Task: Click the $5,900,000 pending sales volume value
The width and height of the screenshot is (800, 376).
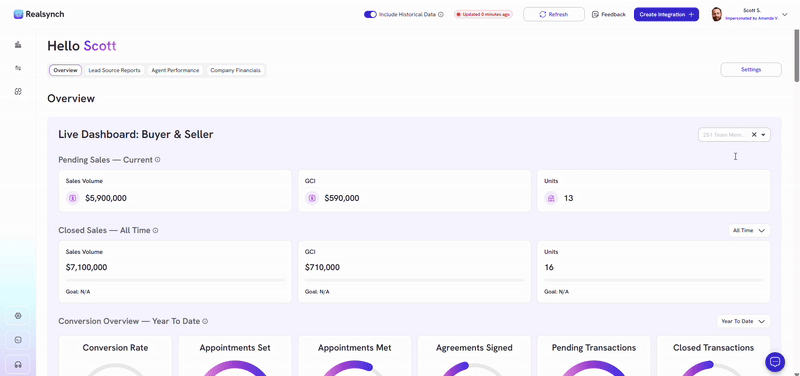Action: (106, 198)
